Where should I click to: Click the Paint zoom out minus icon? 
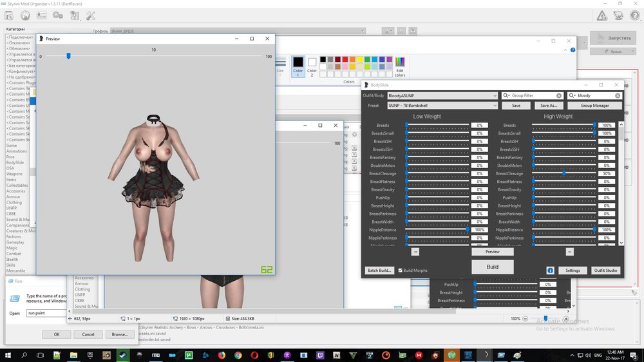pyautogui.click(x=525, y=318)
